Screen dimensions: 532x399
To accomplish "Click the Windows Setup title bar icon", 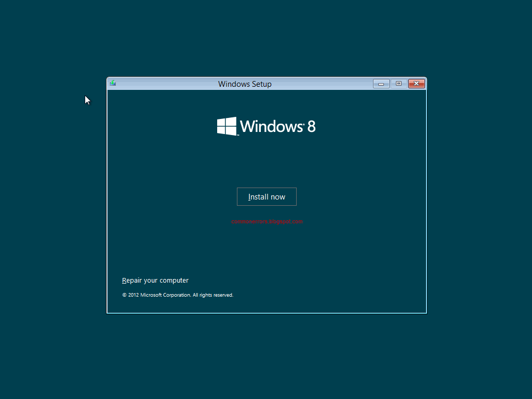I will pyautogui.click(x=113, y=83).
